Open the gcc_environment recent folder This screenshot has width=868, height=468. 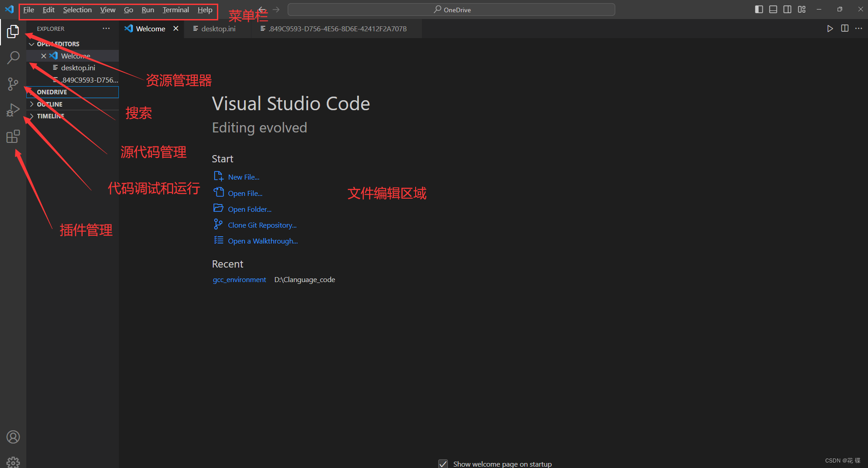(239, 279)
